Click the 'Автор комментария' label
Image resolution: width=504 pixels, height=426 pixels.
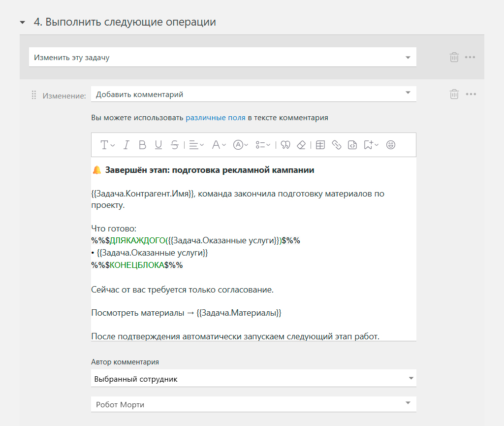click(125, 362)
